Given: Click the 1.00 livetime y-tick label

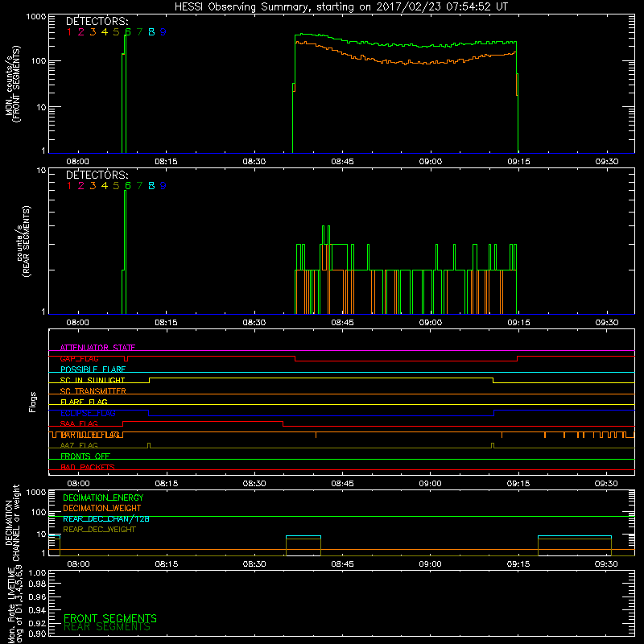Looking at the screenshot, I should (37, 572).
